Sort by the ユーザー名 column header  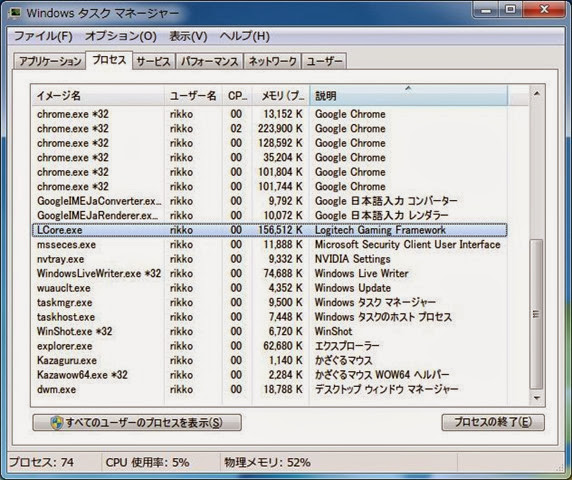(193, 96)
